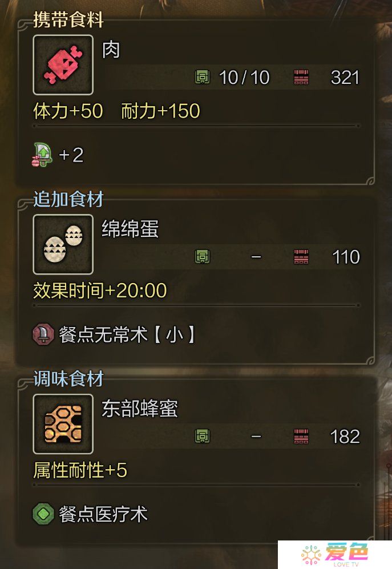Open the 追加食材 section header
Image resolution: width=392 pixels, height=569 pixels.
pyautogui.click(x=68, y=199)
